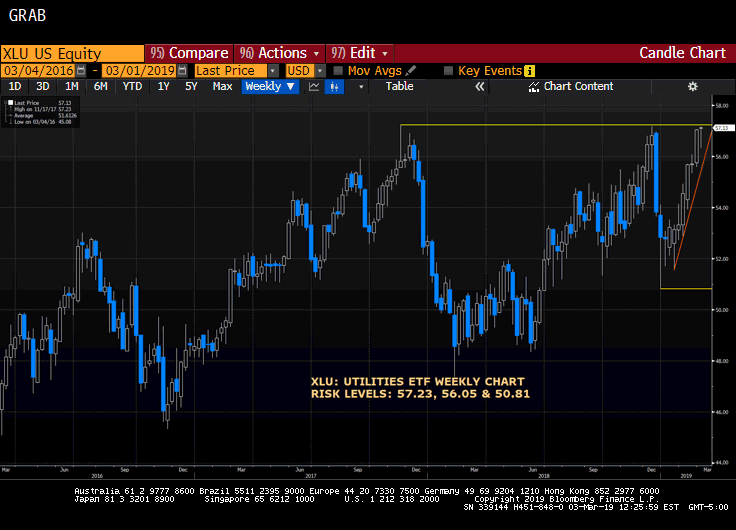Select the 6M time range
The width and height of the screenshot is (736, 530).
tap(100, 86)
